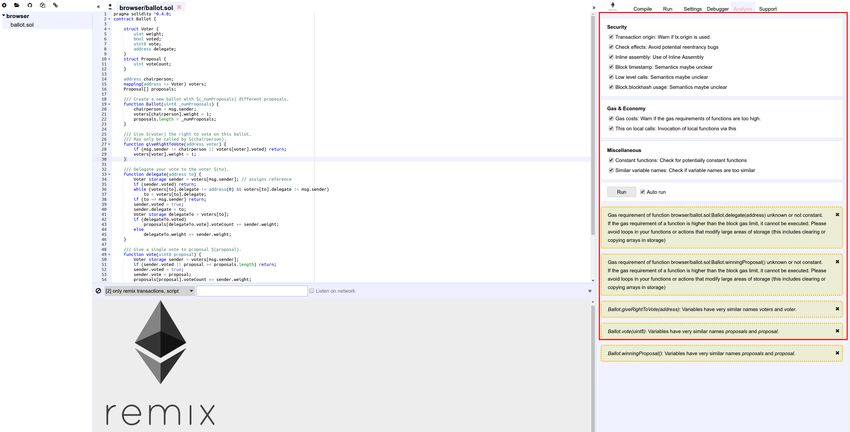Open the remix transactions filter dropdown
The image size is (850, 432).
[150, 291]
